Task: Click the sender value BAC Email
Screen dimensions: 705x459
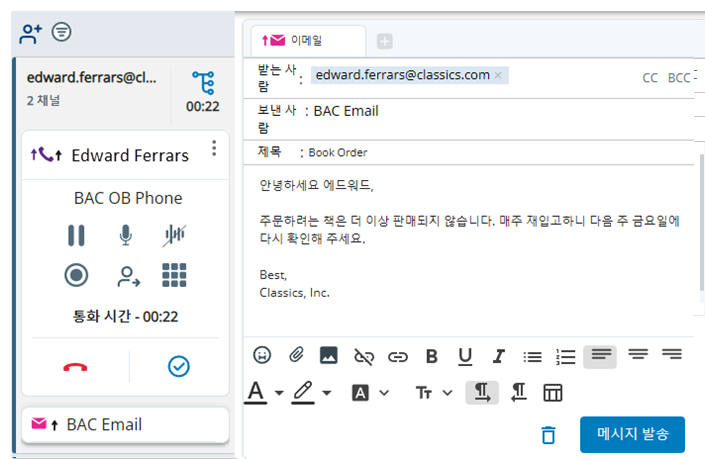Action: [346, 111]
